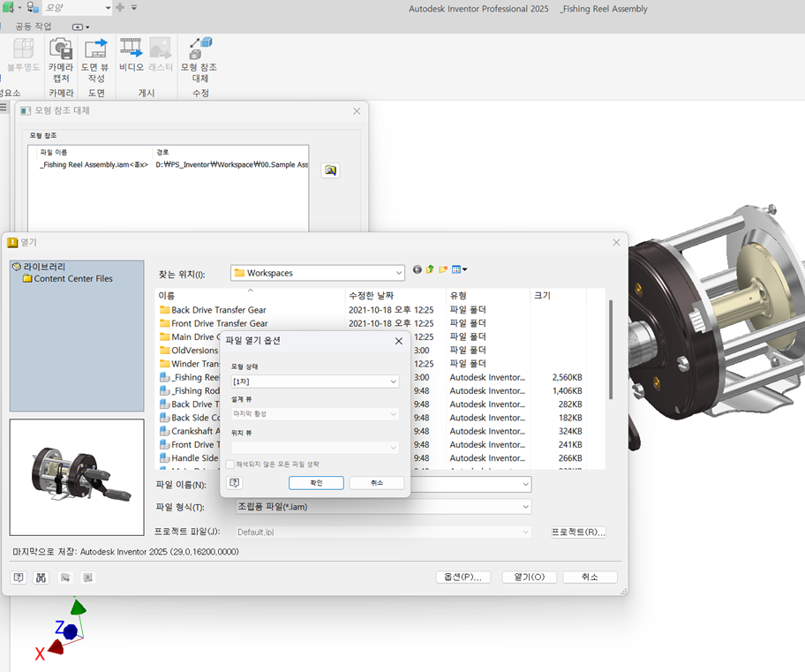
Task: Open the 설계 뷰 마지막 활성 dropdown
Action: pos(315,413)
